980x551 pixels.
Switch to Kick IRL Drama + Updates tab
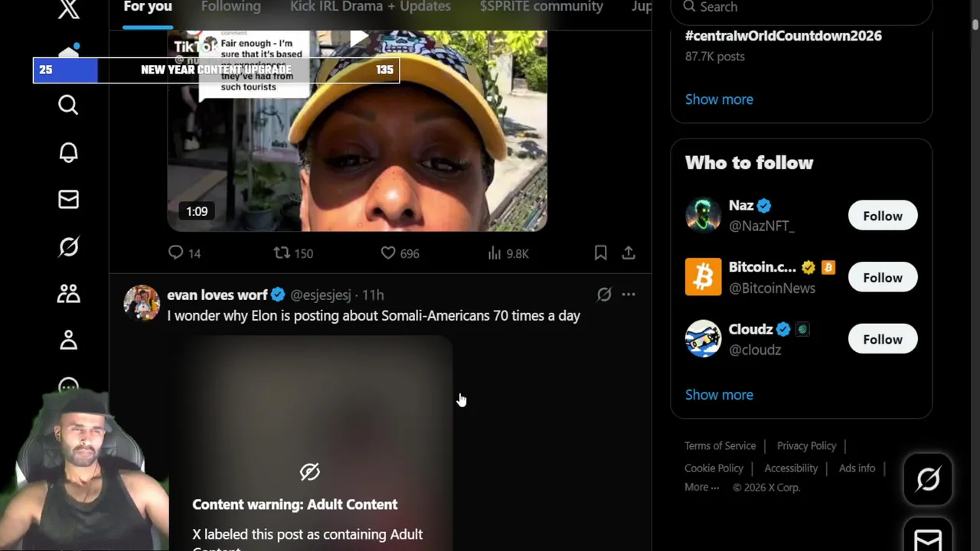pyautogui.click(x=371, y=7)
